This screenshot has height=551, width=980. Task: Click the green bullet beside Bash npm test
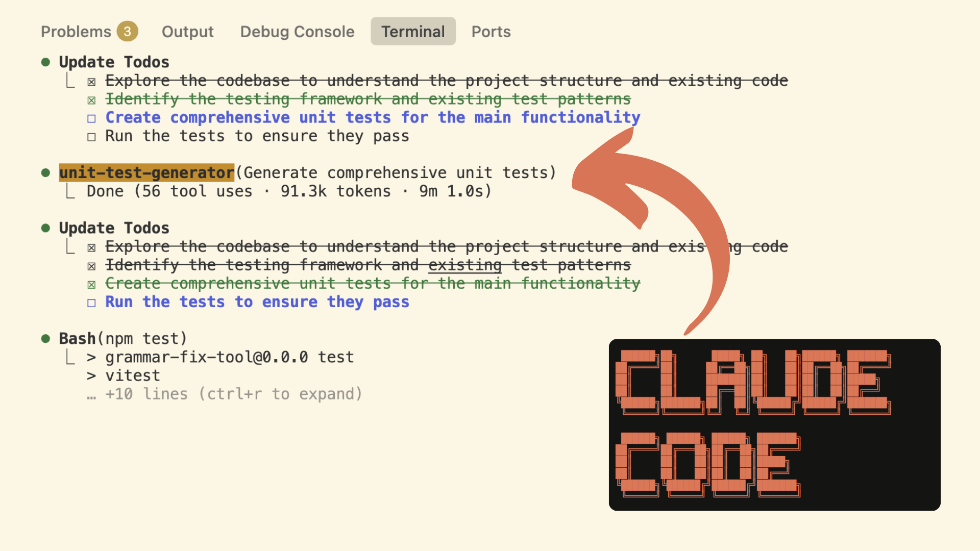pyautogui.click(x=45, y=339)
